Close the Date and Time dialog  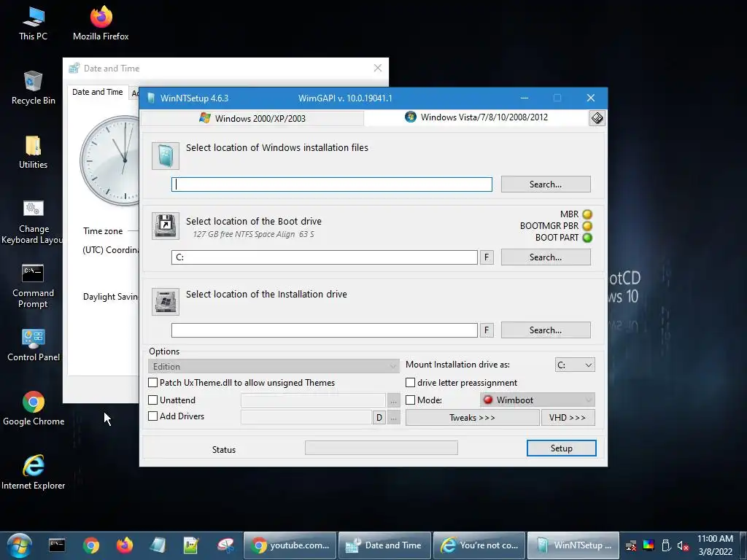point(378,68)
